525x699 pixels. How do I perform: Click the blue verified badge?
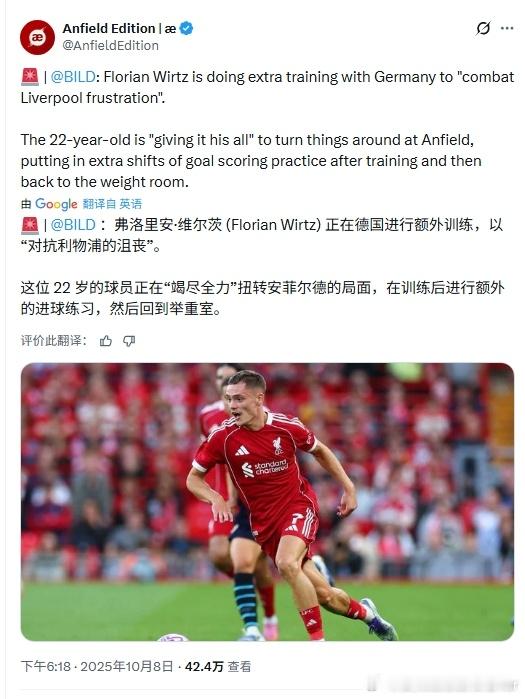click(186, 28)
